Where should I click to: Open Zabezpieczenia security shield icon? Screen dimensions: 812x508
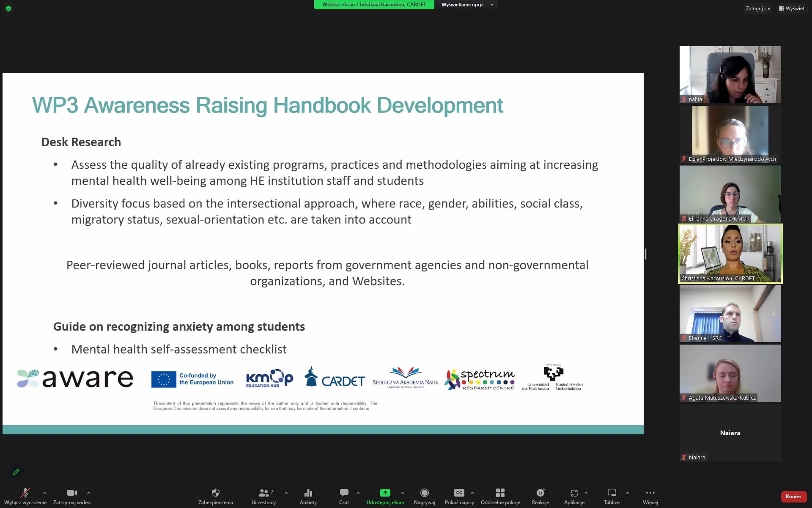pos(216,493)
